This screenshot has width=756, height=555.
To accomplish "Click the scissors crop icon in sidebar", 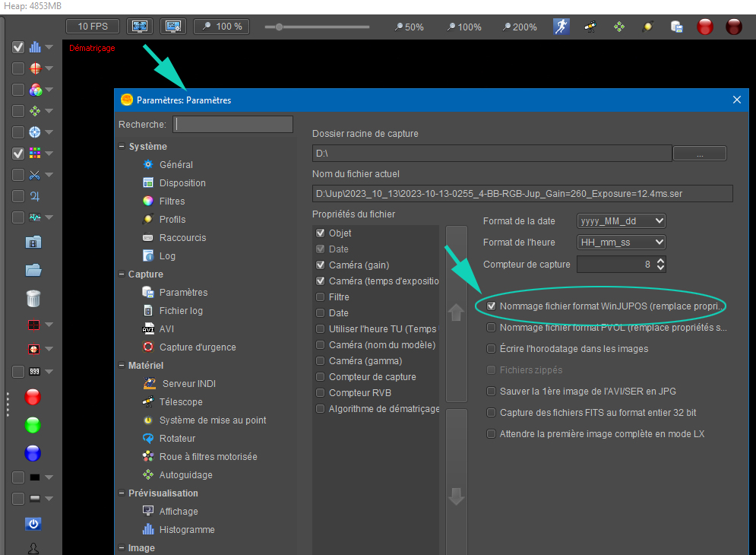I will (35, 175).
